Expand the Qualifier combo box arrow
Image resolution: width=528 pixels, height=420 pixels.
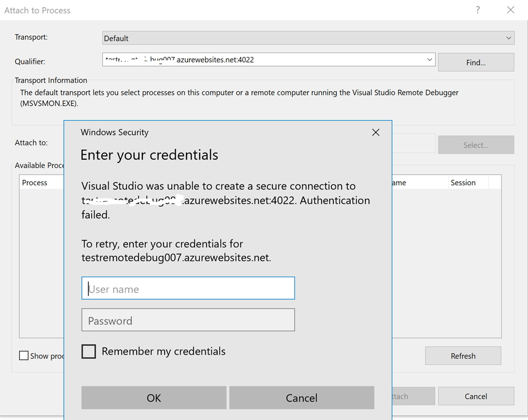430,60
